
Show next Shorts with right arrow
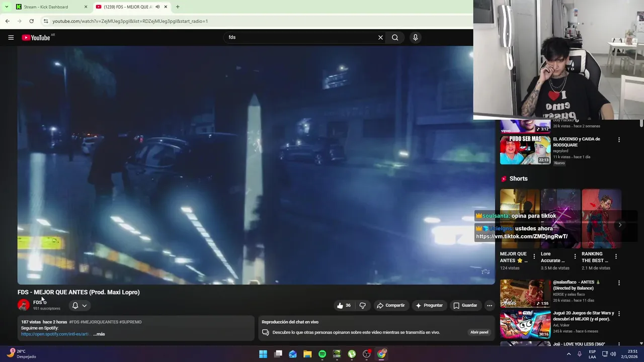pos(620,225)
